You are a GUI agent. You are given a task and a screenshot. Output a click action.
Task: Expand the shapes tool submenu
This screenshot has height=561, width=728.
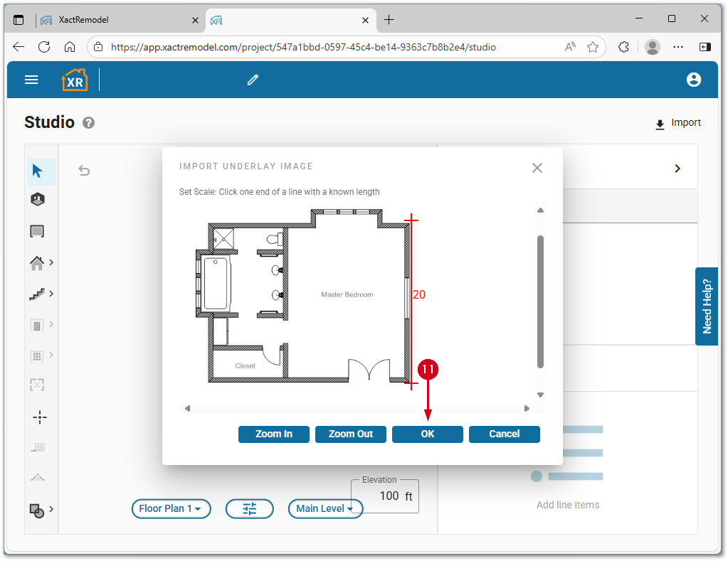[x=51, y=509]
